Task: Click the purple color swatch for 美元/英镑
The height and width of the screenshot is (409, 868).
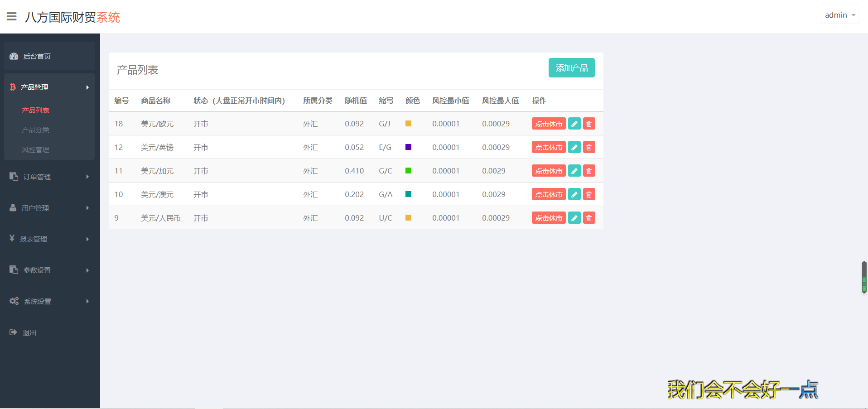Action: tap(408, 147)
